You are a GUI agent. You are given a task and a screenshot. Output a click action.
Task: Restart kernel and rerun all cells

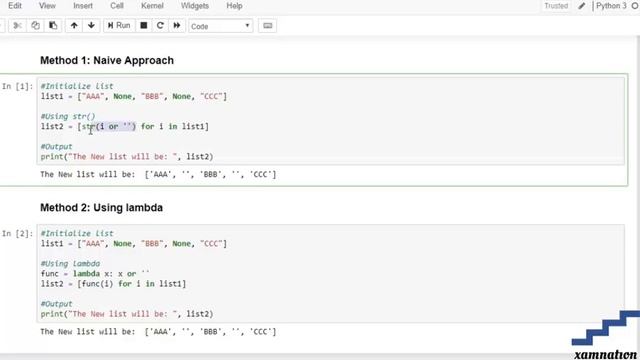click(x=177, y=26)
